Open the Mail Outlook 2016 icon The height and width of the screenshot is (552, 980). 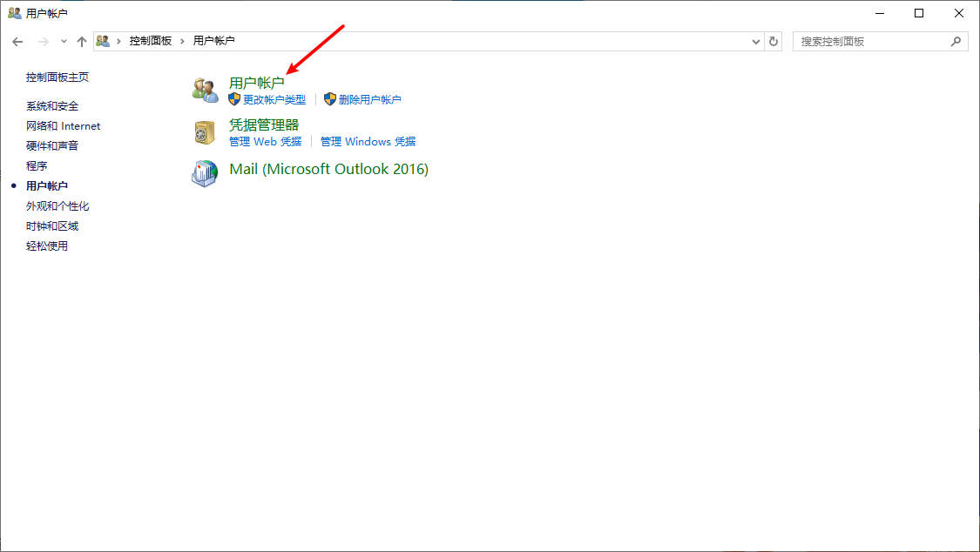pyautogui.click(x=205, y=173)
